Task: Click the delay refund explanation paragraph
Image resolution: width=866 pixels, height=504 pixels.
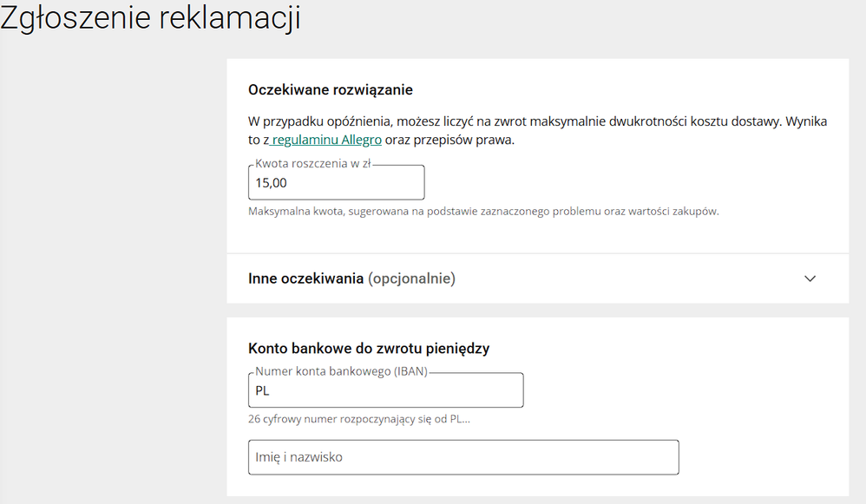Action: [538, 122]
